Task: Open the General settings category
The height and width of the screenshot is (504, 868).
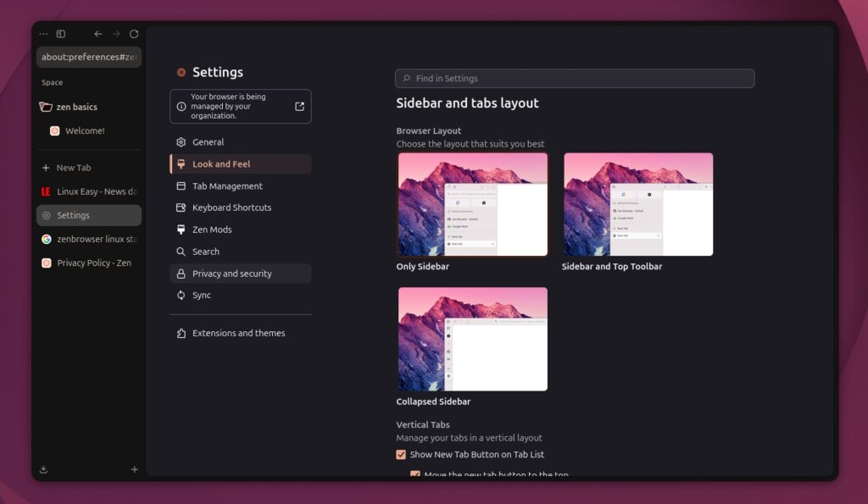Action: [240, 142]
